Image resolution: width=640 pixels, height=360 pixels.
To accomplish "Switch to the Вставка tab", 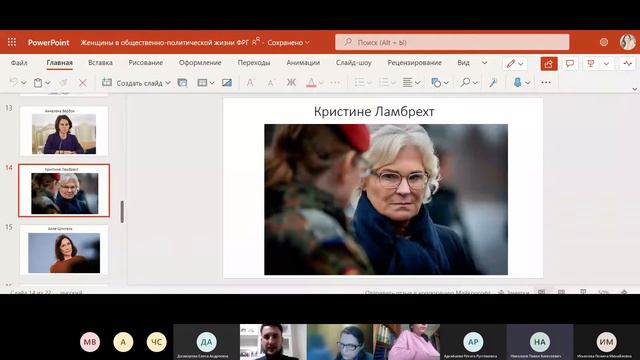I will (x=100, y=63).
